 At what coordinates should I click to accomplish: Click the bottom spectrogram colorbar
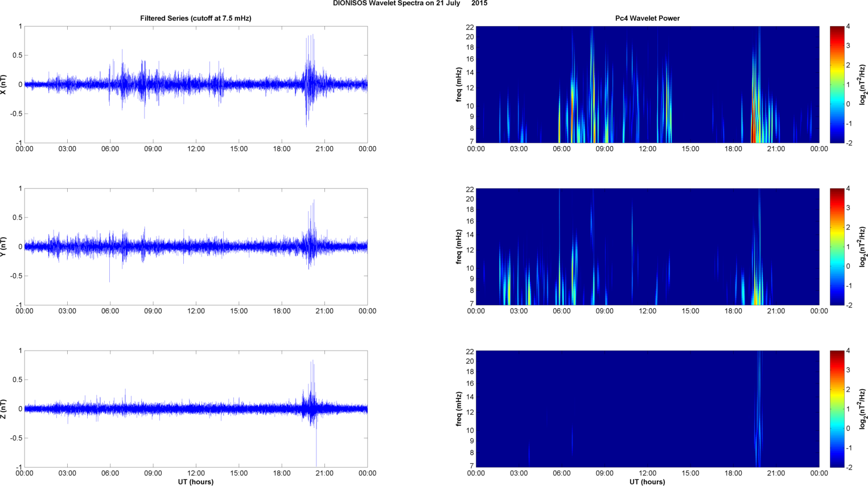(x=837, y=409)
